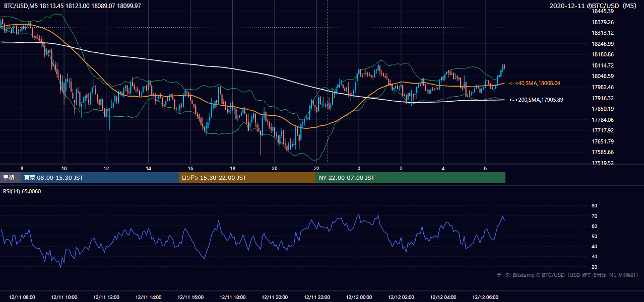Click RSI axis level 70

[595, 216]
